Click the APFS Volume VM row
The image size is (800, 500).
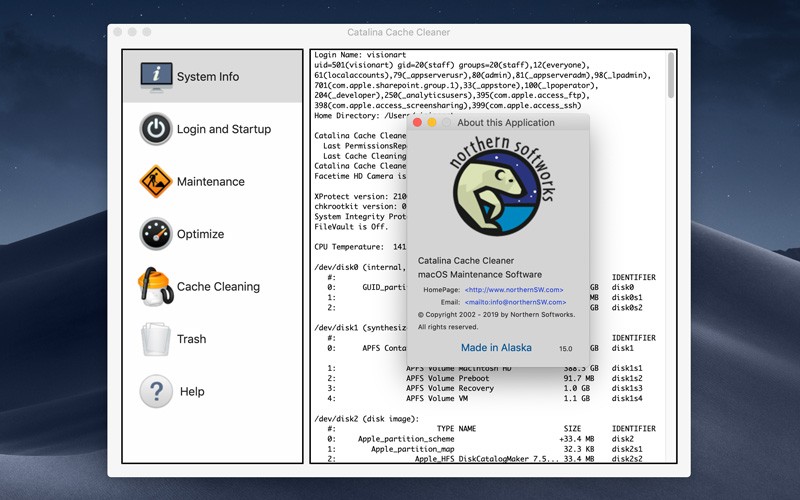485,398
